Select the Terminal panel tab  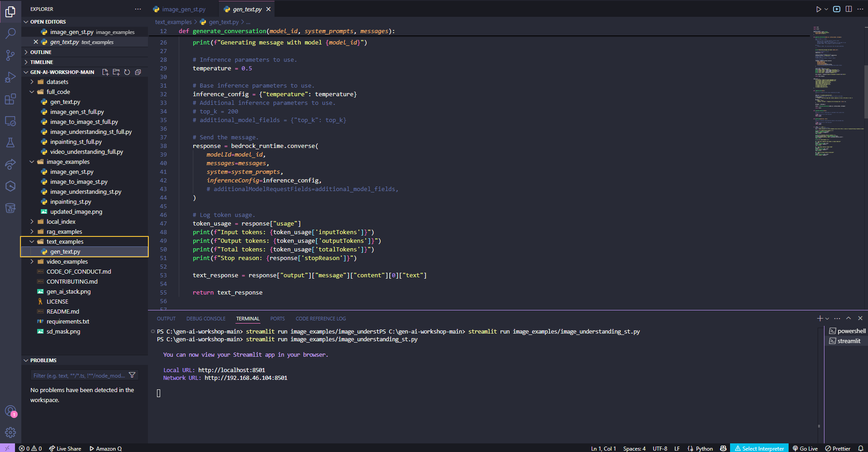coord(248,319)
